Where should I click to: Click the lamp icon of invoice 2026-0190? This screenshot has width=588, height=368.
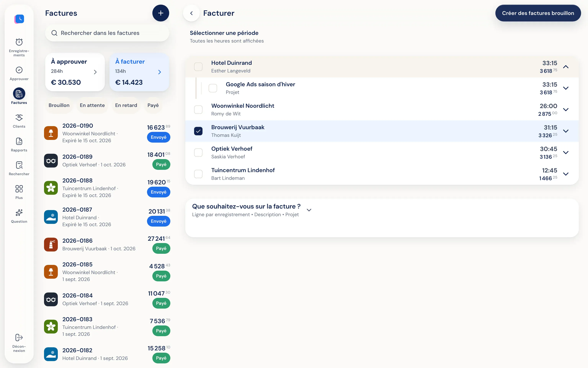[x=51, y=133]
